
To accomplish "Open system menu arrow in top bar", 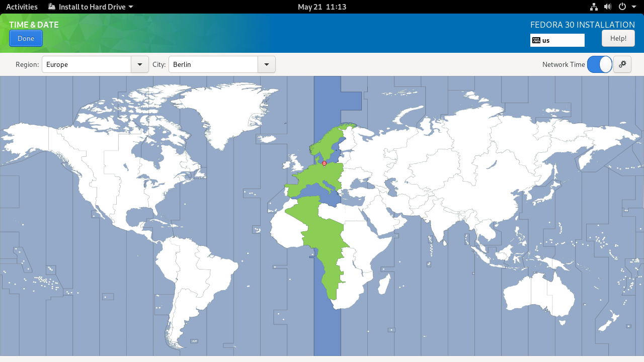I will [x=634, y=7].
